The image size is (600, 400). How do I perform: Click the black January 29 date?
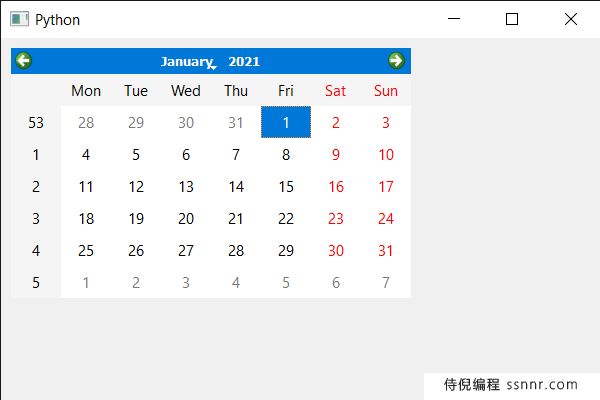pyautogui.click(x=286, y=250)
